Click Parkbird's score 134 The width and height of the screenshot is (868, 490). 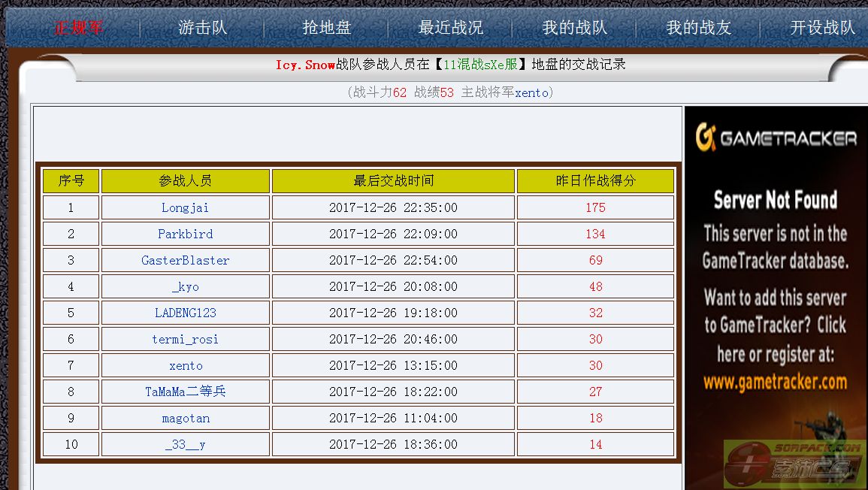click(596, 234)
